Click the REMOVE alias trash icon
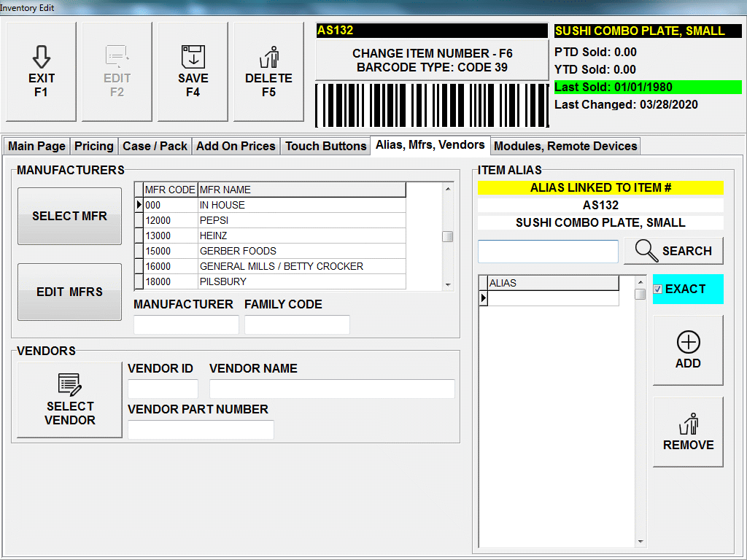Viewport: 747px width, 560px height. coord(688,424)
